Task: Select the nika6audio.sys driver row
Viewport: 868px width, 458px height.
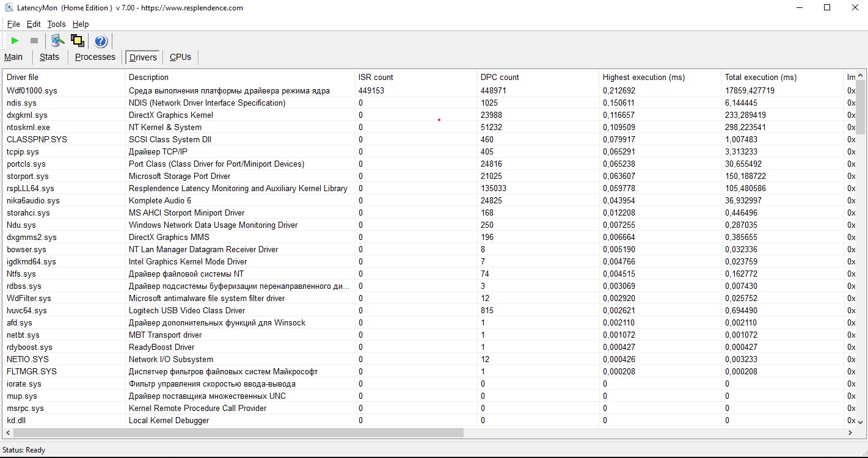Action: (429, 200)
